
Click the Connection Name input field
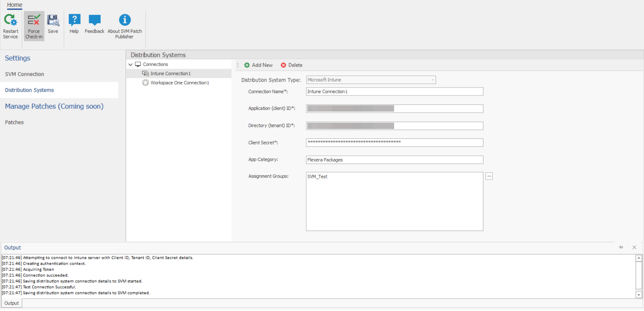394,91
